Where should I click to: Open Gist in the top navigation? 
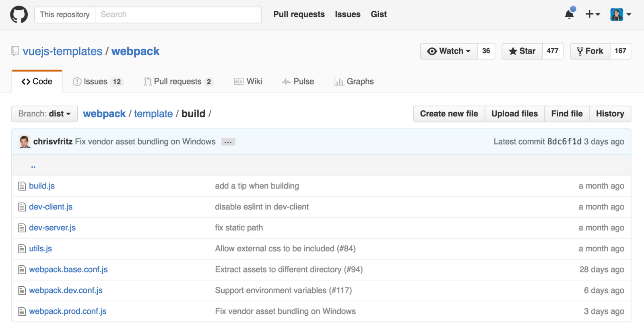coord(379,14)
